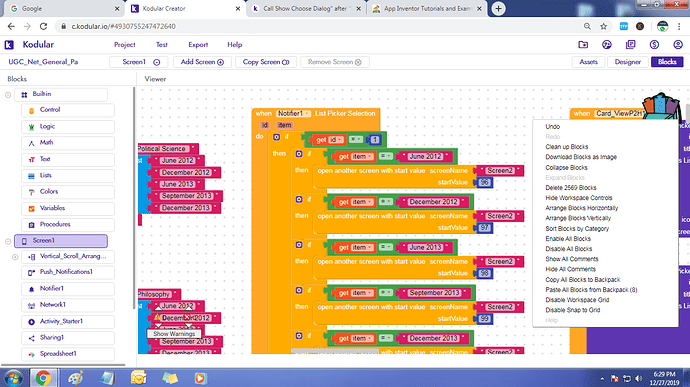Click Copy Screen button
This screenshot has width=690, height=387.
point(266,62)
